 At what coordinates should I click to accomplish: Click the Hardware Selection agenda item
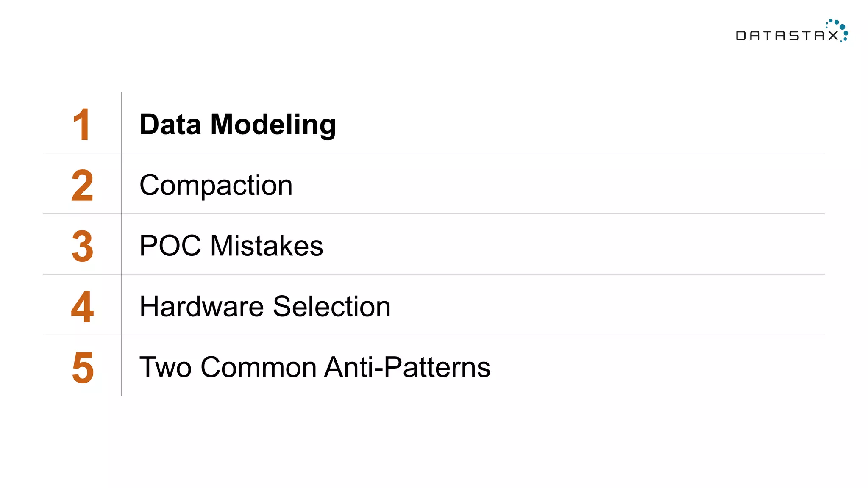click(265, 307)
